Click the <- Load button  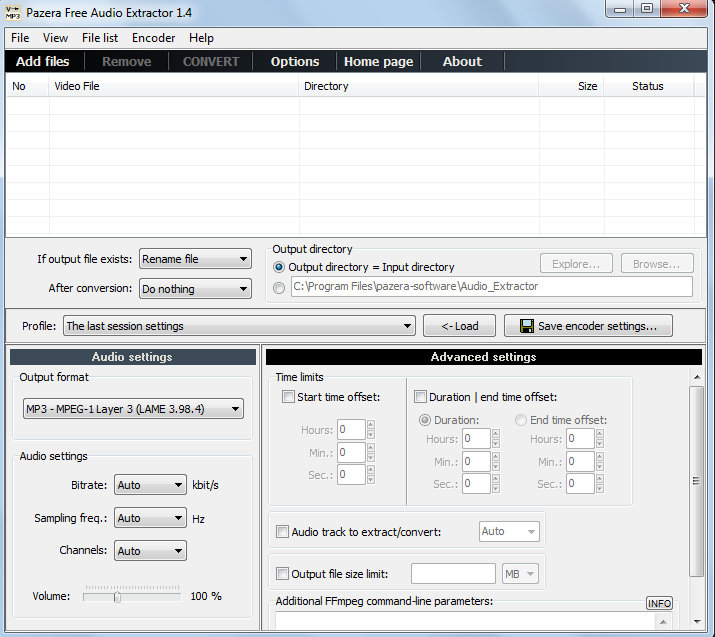[459, 326]
